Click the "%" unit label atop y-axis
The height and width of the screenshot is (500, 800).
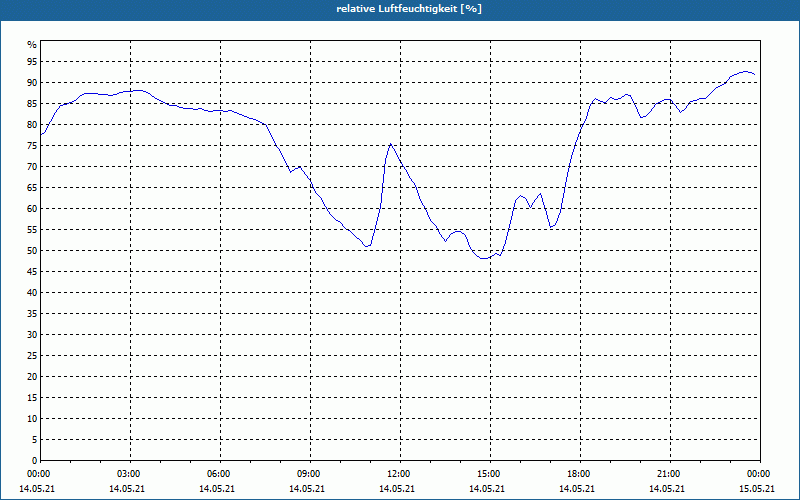point(32,45)
